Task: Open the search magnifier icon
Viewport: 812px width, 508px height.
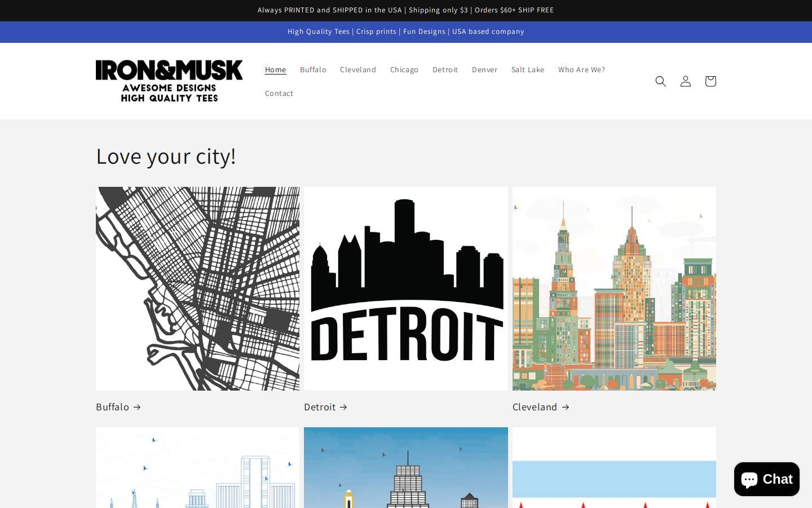Action: (661, 81)
